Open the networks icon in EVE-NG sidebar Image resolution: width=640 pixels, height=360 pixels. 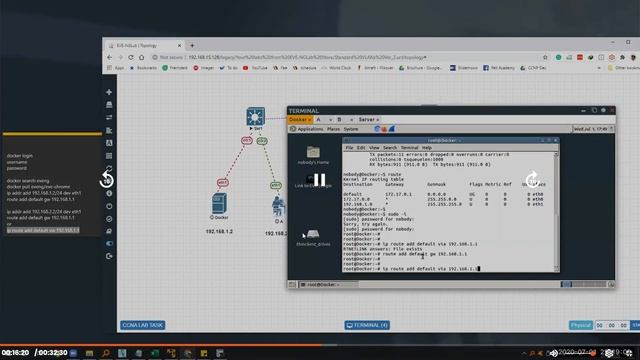coord(109,118)
